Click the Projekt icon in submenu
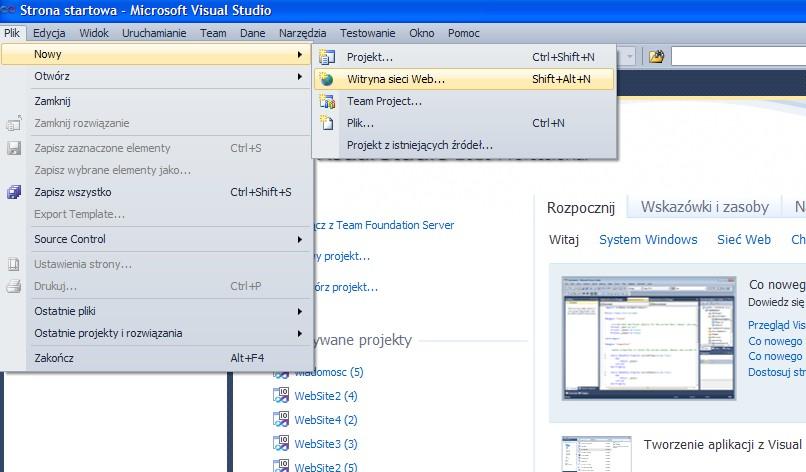 pyautogui.click(x=327, y=57)
